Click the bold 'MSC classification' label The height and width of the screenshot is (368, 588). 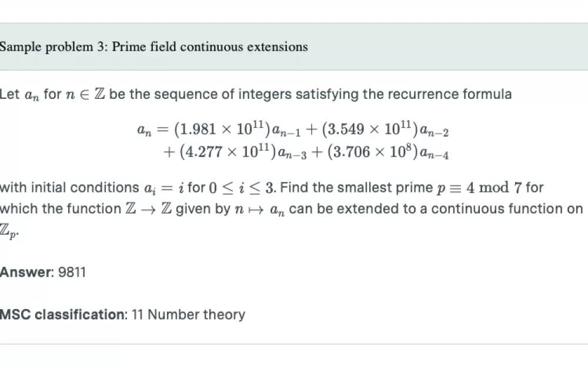coord(64,314)
